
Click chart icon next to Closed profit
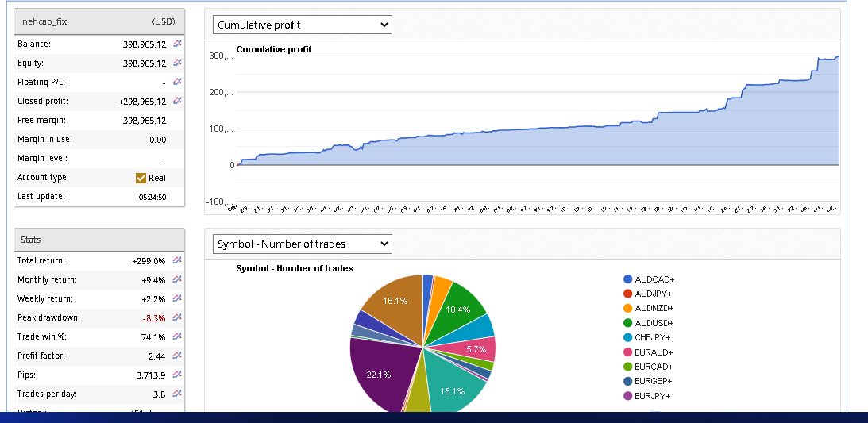pos(177,101)
